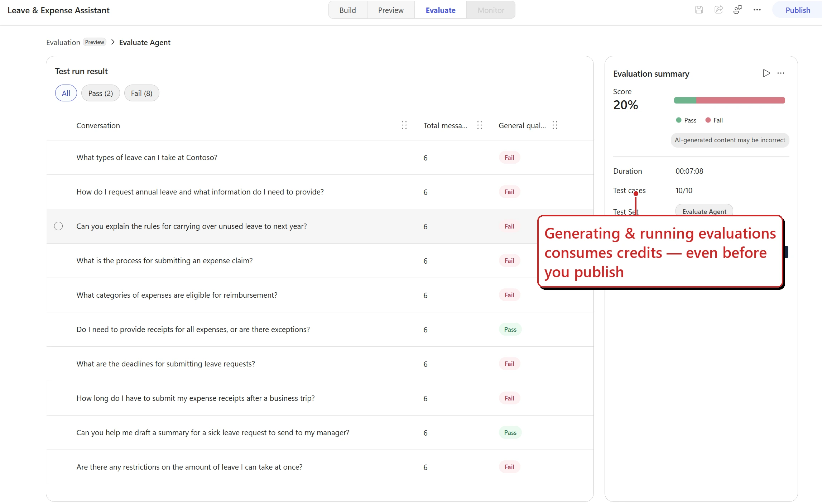Select the carrying over unused leave row radio
Image resolution: width=822 pixels, height=504 pixels.
coord(58,226)
